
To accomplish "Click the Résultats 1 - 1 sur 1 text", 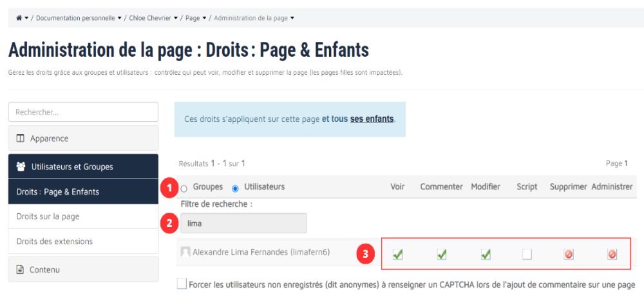I will 212,164.
